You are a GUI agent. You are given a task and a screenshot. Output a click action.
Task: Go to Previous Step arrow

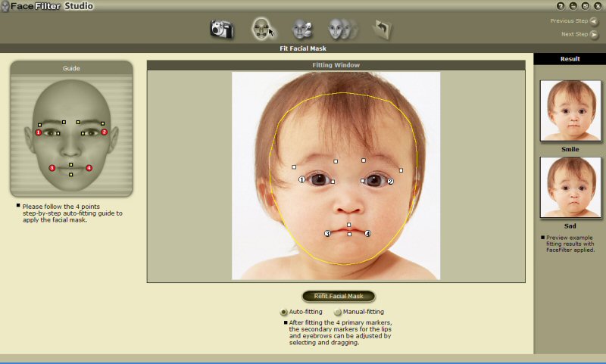click(593, 21)
